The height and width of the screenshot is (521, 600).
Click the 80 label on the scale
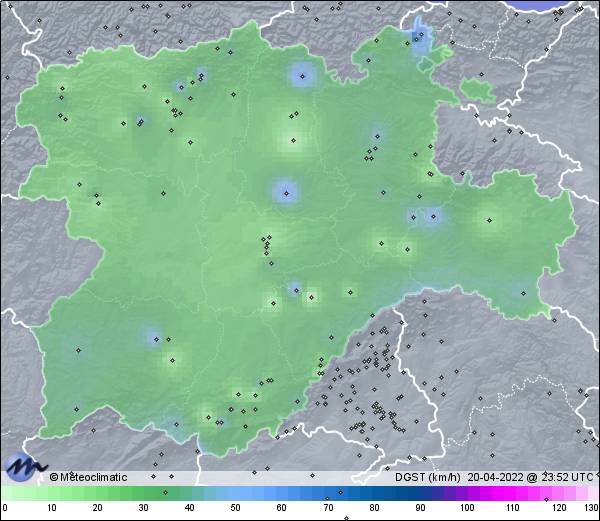click(x=374, y=508)
